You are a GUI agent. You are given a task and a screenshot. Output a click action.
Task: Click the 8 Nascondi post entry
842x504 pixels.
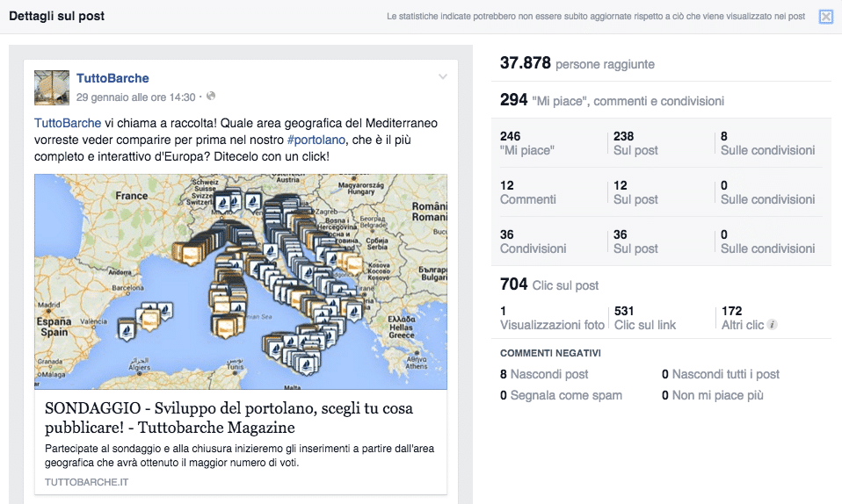coord(544,374)
